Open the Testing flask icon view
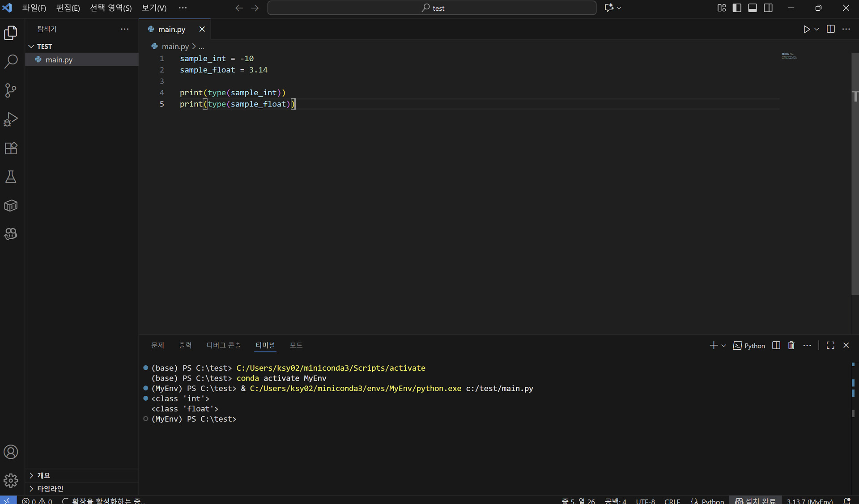The height and width of the screenshot is (504, 859). (x=11, y=177)
